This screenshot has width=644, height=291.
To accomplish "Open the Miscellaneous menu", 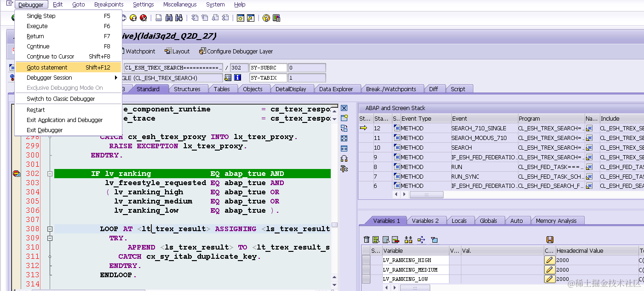I will pyautogui.click(x=180, y=5).
